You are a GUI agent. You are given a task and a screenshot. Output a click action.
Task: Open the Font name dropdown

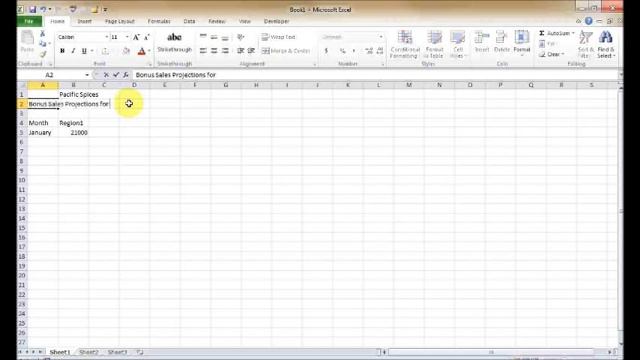[x=107, y=37]
